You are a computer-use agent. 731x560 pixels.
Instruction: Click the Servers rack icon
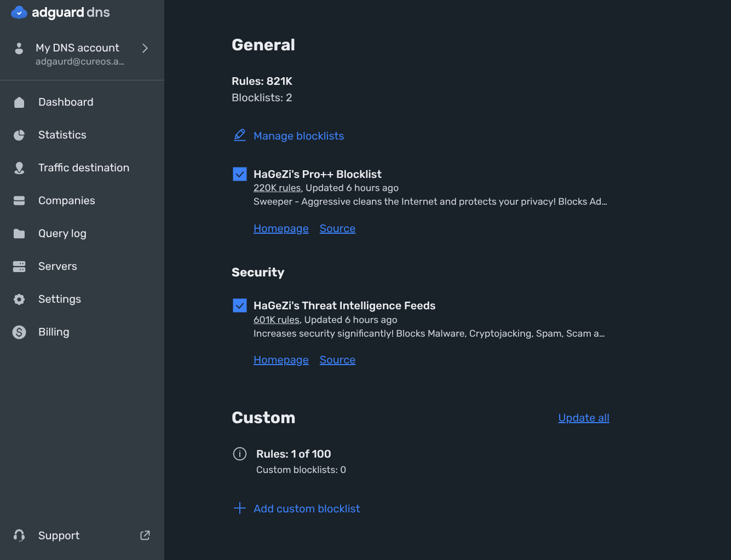(x=19, y=267)
